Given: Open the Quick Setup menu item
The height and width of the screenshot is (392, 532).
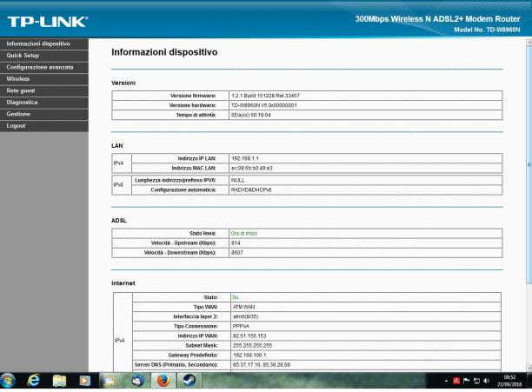Looking at the screenshot, I should pos(44,56).
